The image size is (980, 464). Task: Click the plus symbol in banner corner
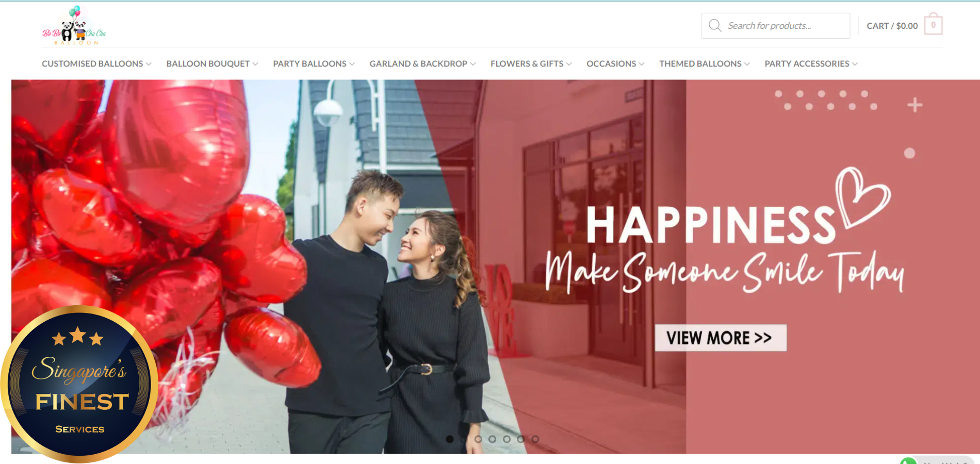(x=915, y=105)
